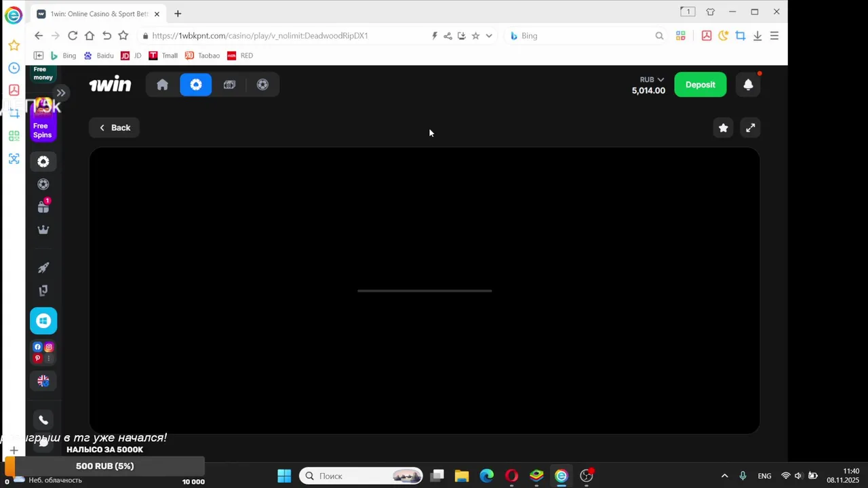Change language with the UK flag icon

[43, 381]
